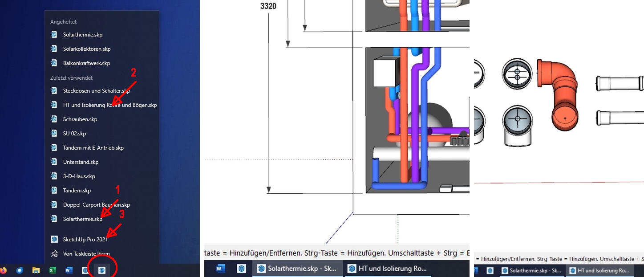Screen dimensions: 644x277
Task: Open the Tandem.skp recent entry
Action: [102, 190]
